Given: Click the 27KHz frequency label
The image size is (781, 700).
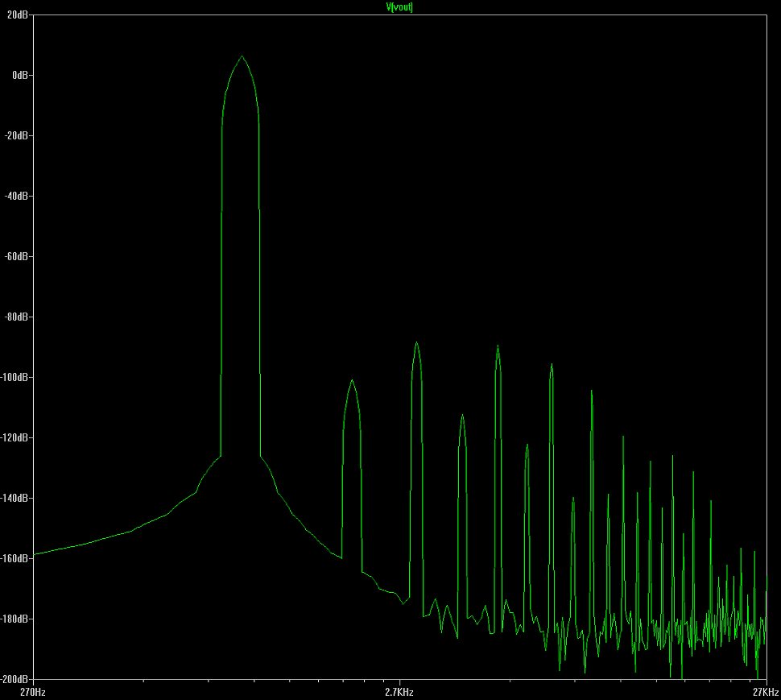Looking at the screenshot, I should [x=766, y=692].
